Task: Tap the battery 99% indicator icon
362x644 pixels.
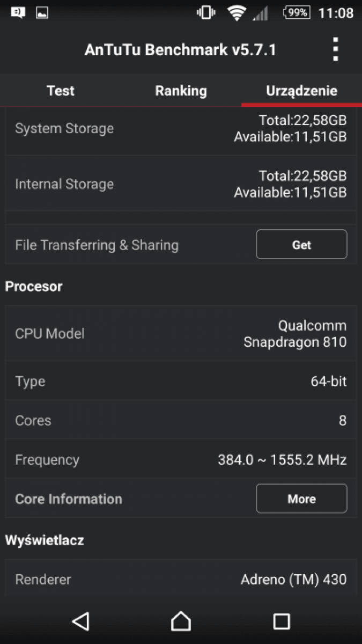Action: (x=297, y=12)
